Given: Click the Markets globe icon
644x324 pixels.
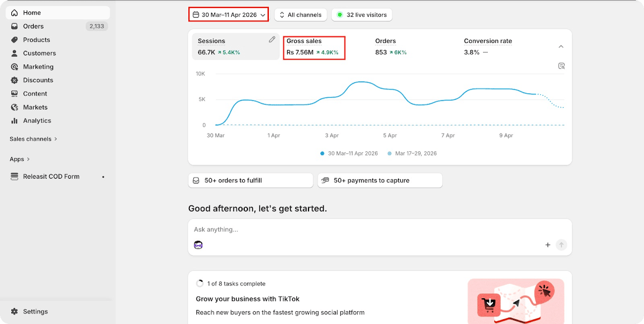Looking at the screenshot, I should [x=14, y=107].
